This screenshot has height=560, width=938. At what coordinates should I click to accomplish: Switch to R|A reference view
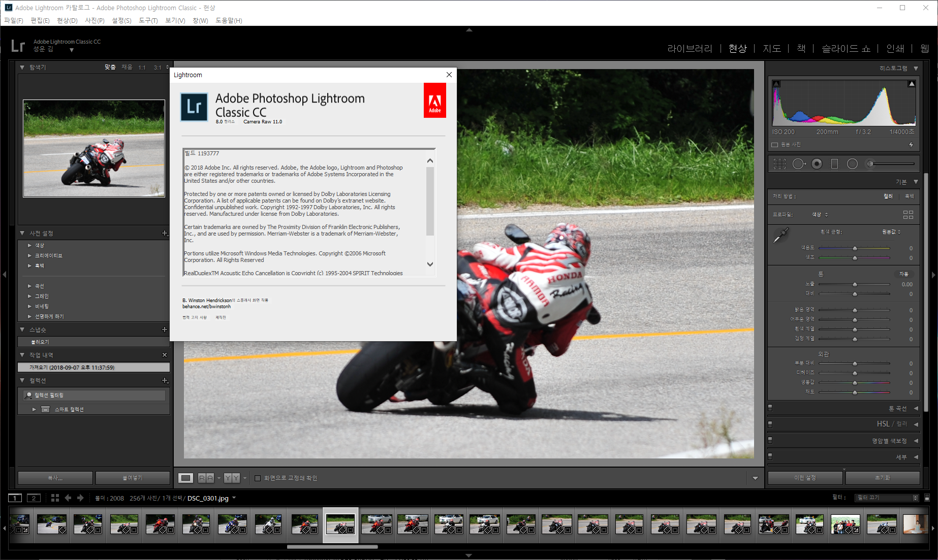206,478
